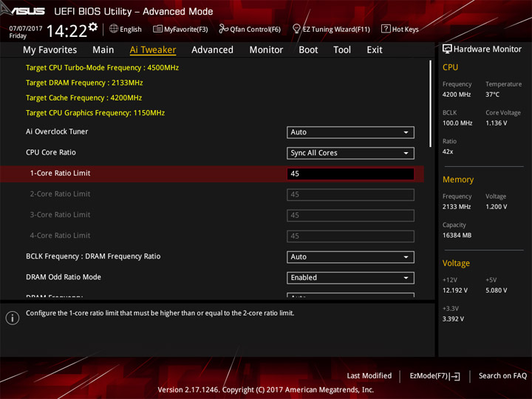Click the BCLK 100.0 MHz value
This screenshot has width=532, height=399.
point(457,123)
